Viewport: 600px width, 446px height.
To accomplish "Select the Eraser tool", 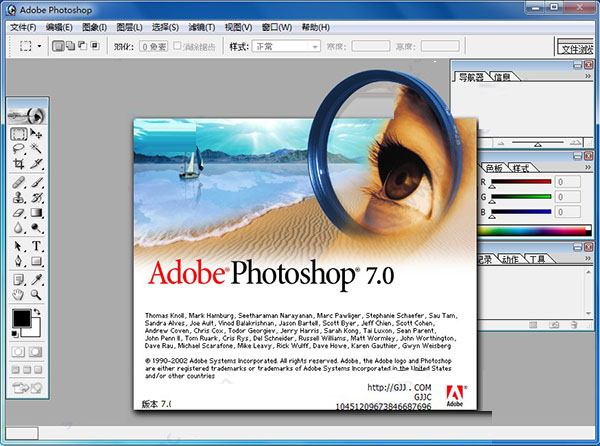I will coord(18,213).
